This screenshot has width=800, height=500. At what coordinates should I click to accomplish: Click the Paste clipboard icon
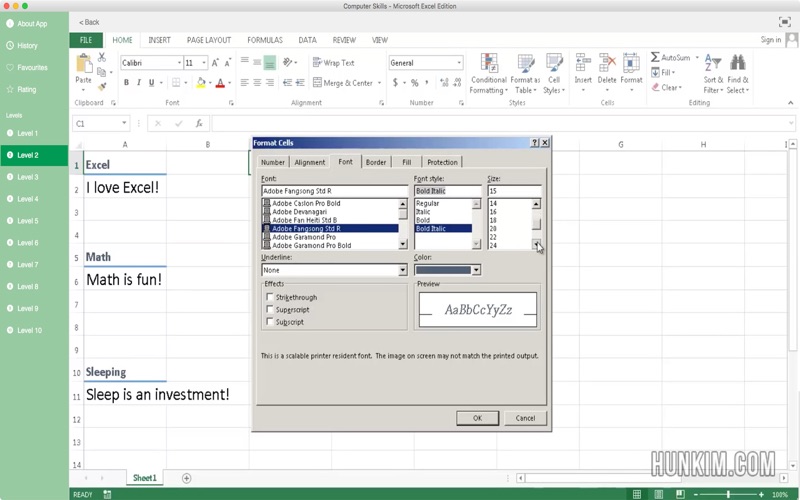click(84, 64)
